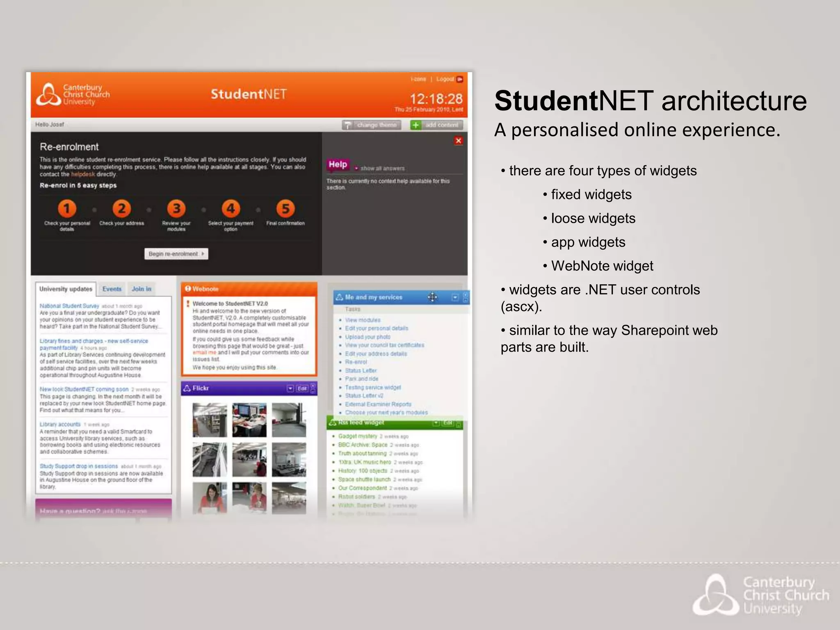Click the Me and my services header icon
The height and width of the screenshot is (630, 840).
coord(339,297)
